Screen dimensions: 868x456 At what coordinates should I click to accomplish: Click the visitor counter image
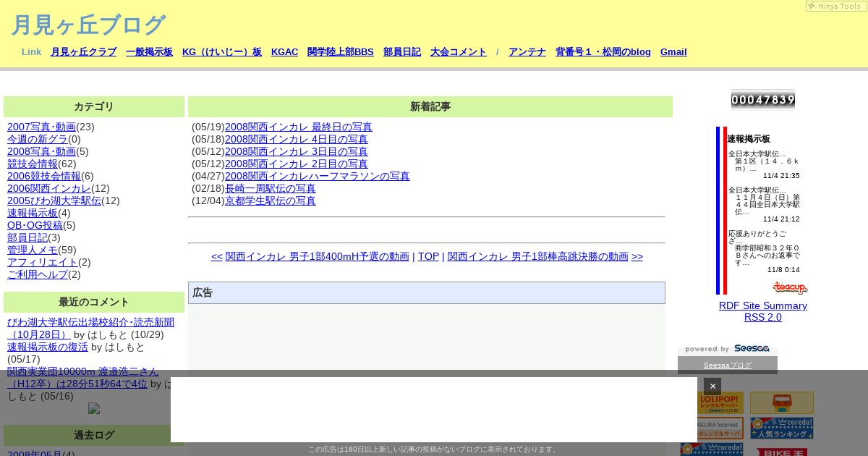pos(763,100)
